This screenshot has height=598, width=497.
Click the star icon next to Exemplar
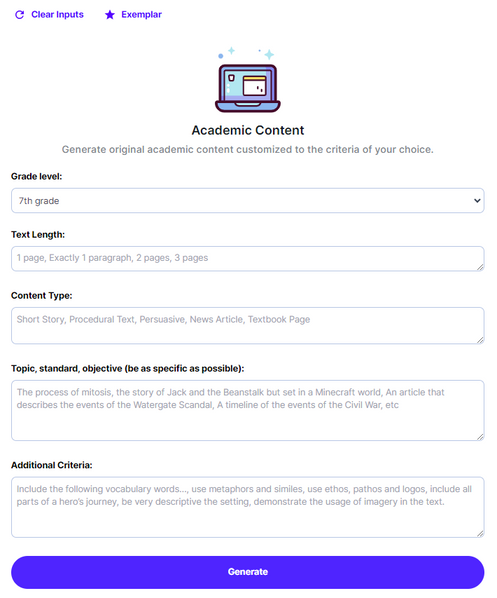[x=110, y=15]
